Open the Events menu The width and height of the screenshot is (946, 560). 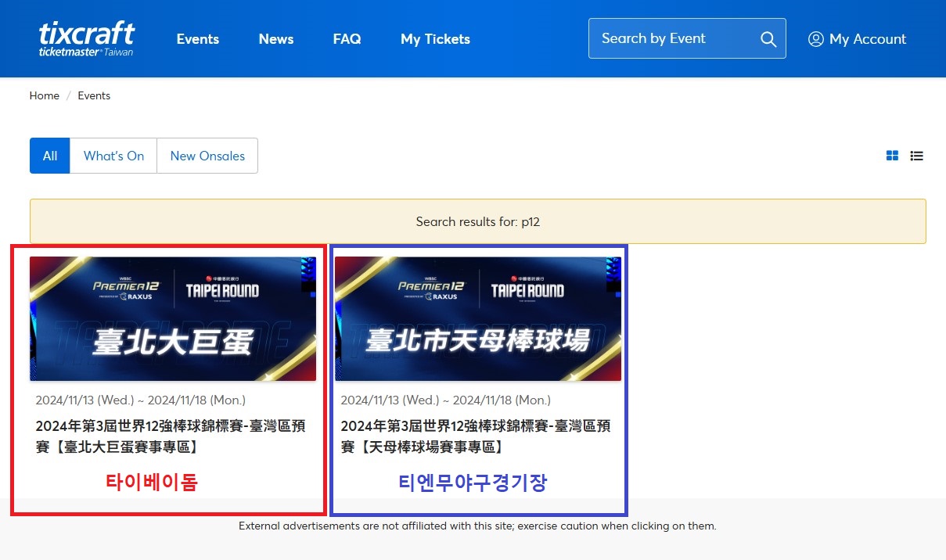(x=198, y=39)
